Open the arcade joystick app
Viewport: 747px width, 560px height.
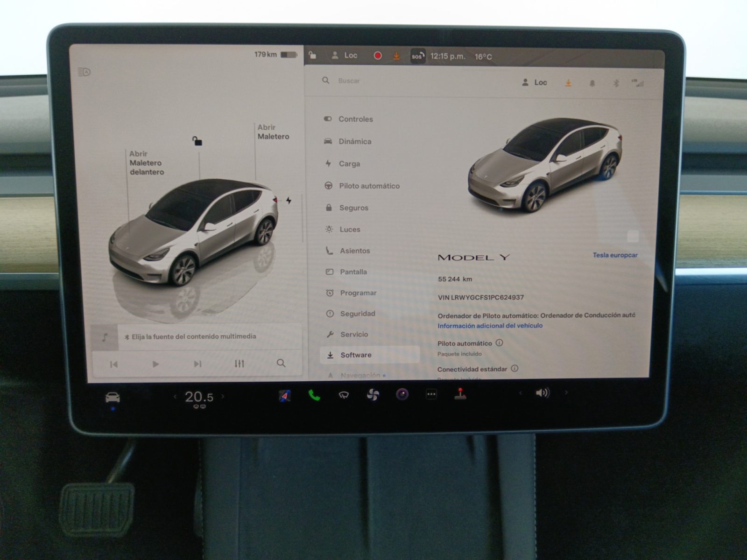pos(460,394)
